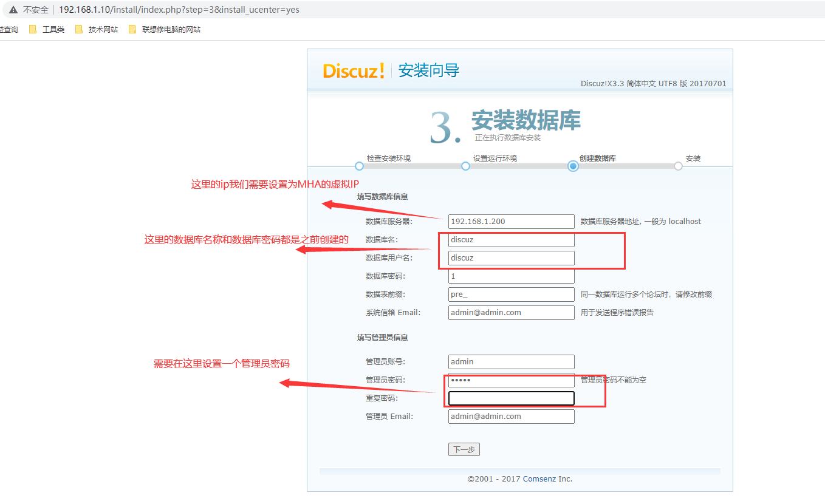Click the 用于发送程序错误报告 hint text

click(617, 313)
